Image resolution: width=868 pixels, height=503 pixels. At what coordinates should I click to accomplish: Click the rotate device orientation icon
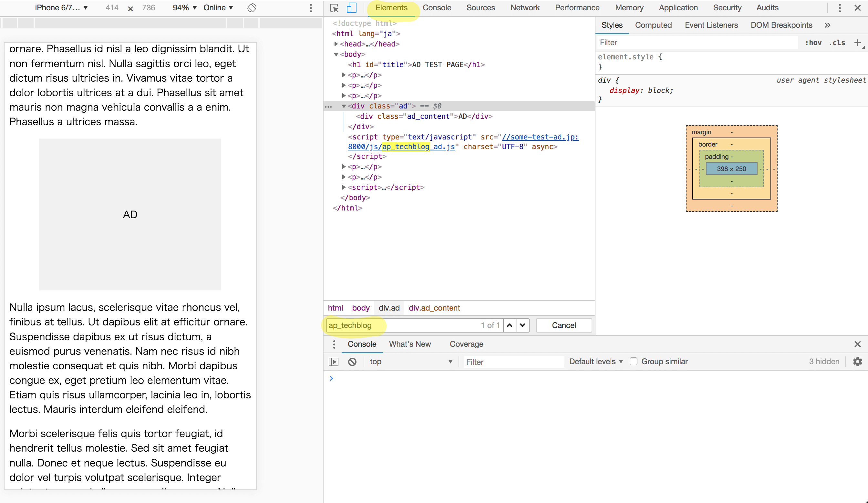tap(252, 7)
